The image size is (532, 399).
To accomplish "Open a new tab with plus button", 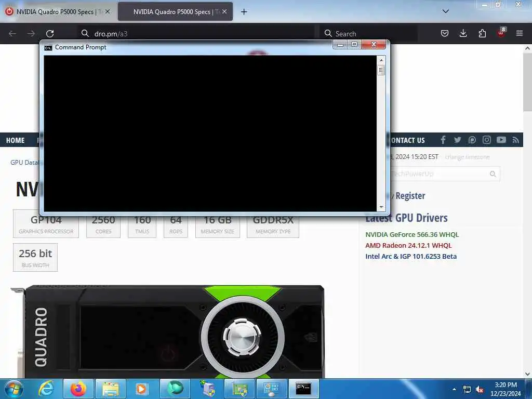I will 244,12.
